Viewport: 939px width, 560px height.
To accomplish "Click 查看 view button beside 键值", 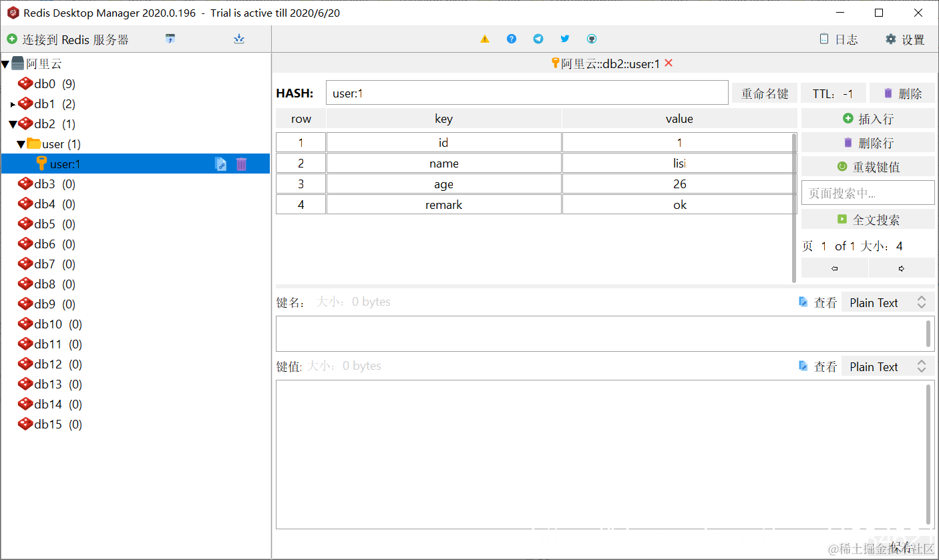I will pyautogui.click(x=818, y=366).
